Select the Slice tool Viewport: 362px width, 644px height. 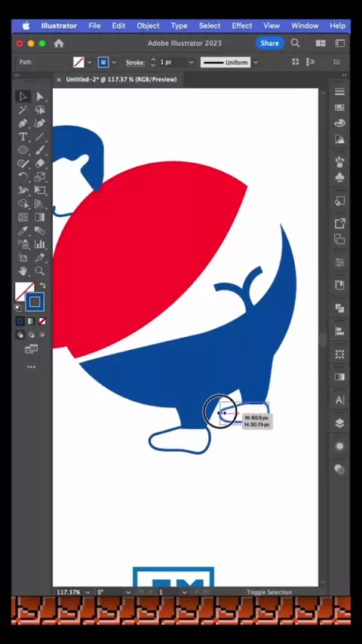click(40, 257)
